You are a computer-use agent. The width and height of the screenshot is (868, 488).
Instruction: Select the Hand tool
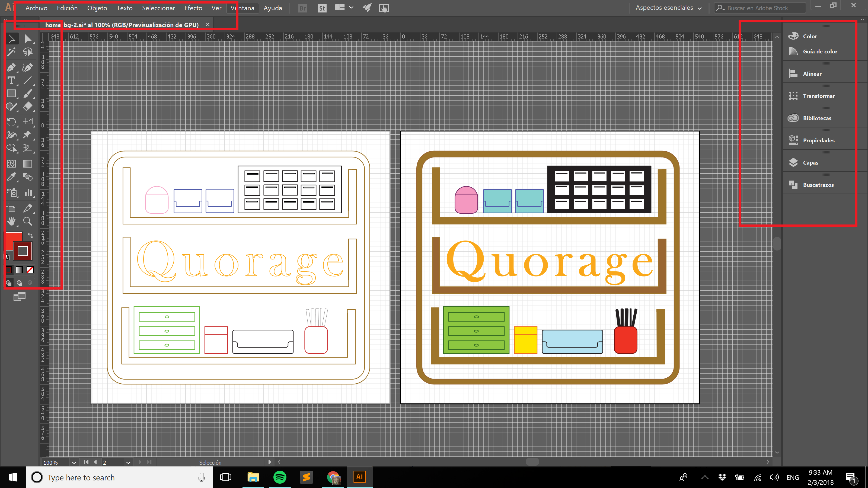pos(11,221)
